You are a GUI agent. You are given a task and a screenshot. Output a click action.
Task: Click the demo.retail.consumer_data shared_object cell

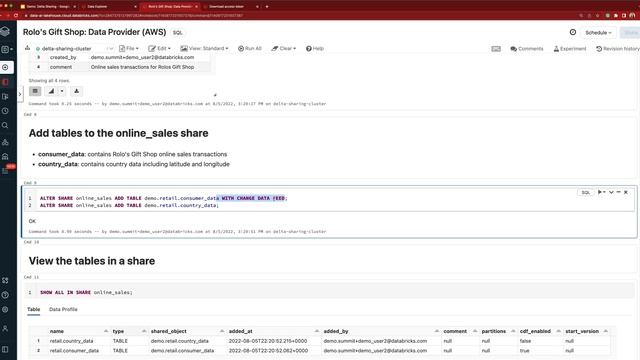(182, 351)
